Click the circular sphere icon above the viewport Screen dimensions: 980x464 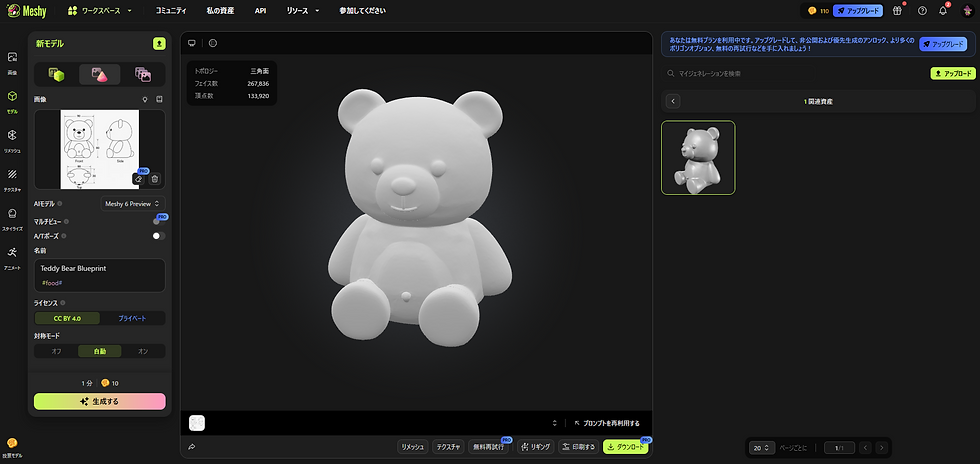(x=212, y=43)
